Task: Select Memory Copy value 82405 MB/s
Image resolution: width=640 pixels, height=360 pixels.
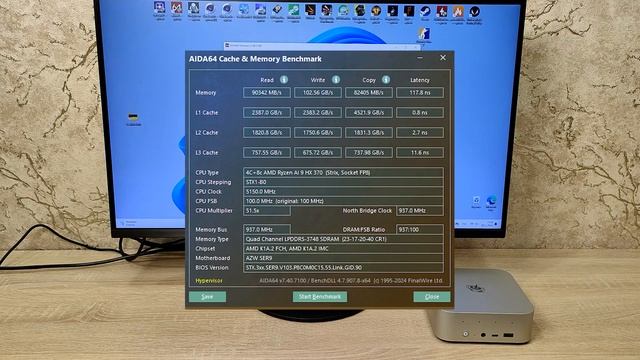Action: (369, 93)
